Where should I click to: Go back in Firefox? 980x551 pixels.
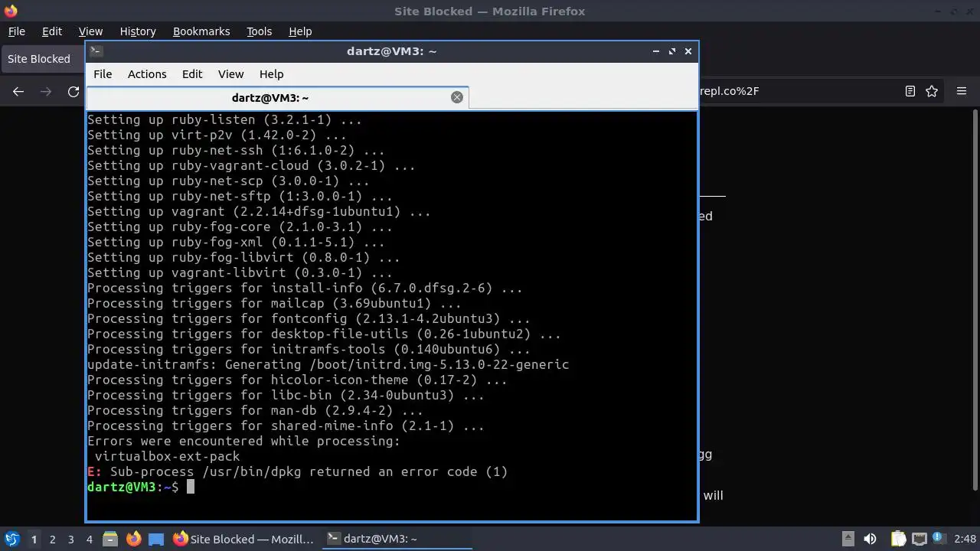click(18, 91)
